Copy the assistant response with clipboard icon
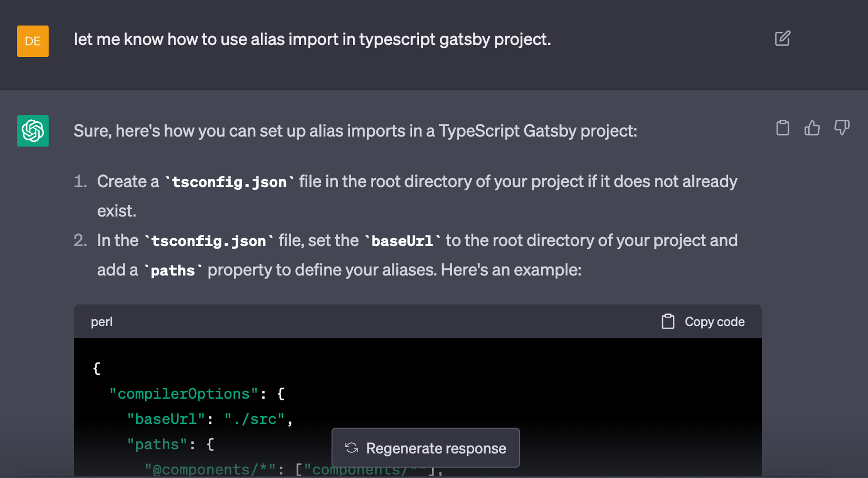The image size is (868, 478). pos(783,128)
